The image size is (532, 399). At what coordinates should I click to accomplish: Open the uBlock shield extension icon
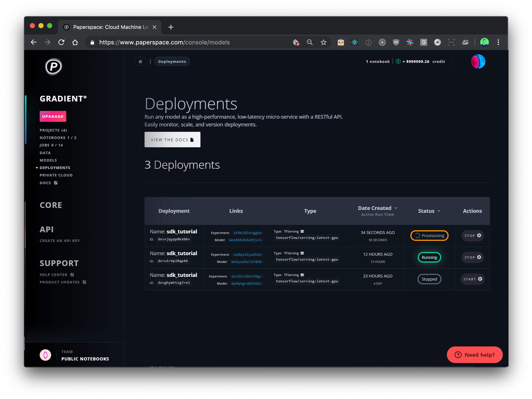click(396, 42)
